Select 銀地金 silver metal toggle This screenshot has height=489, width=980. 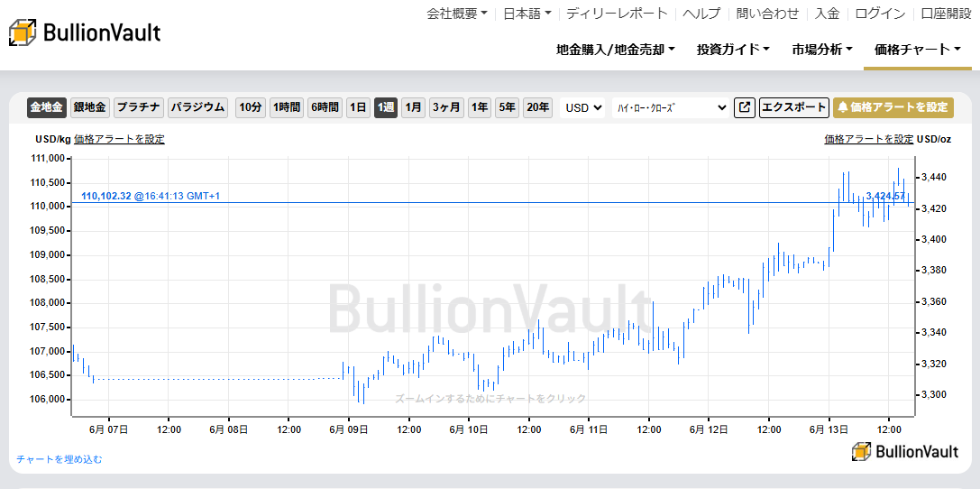click(x=90, y=107)
